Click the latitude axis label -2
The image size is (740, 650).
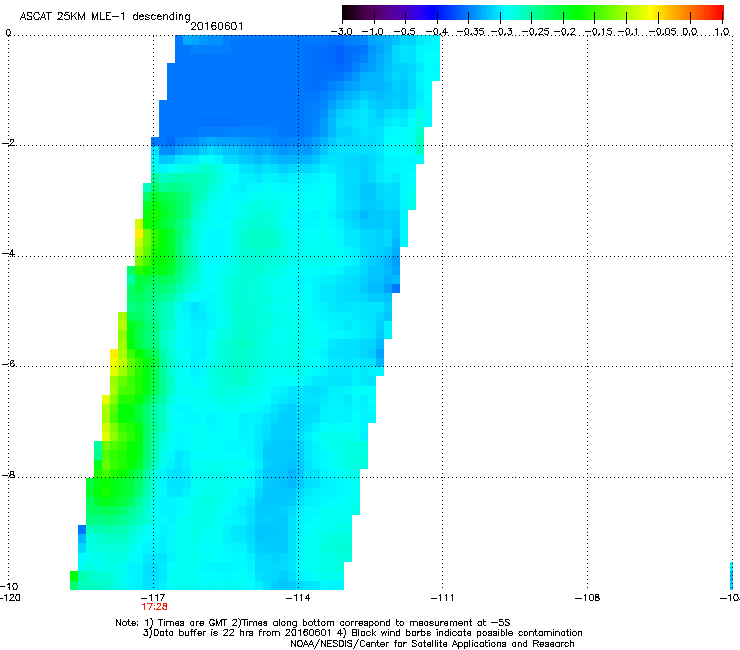click(8, 143)
